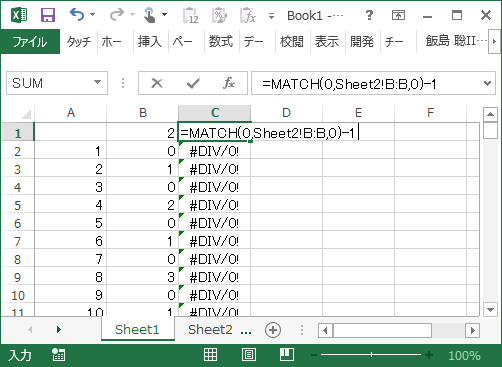Screen dimensions: 502x367
Task: Click the redo arrow icon
Action: click(x=117, y=15)
